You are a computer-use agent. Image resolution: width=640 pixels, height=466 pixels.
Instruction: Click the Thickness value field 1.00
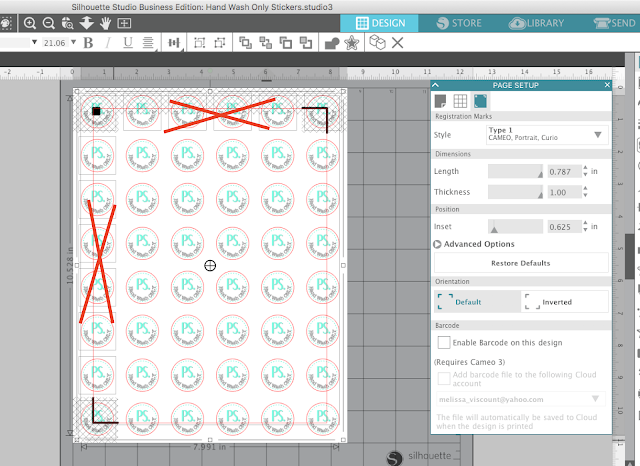(x=564, y=192)
